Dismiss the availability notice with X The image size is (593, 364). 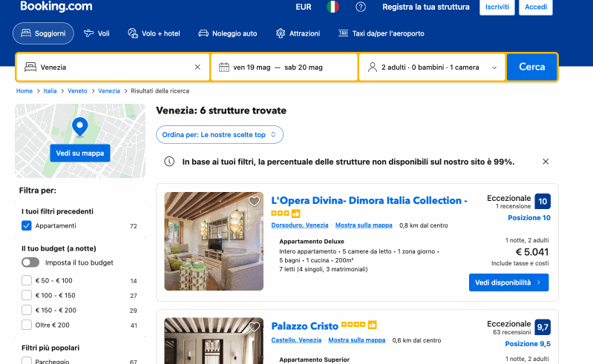click(x=546, y=162)
